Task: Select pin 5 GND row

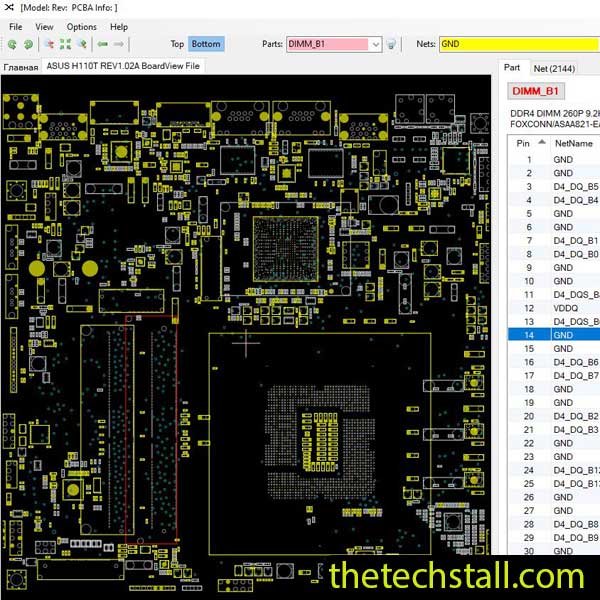Action: tap(554, 214)
